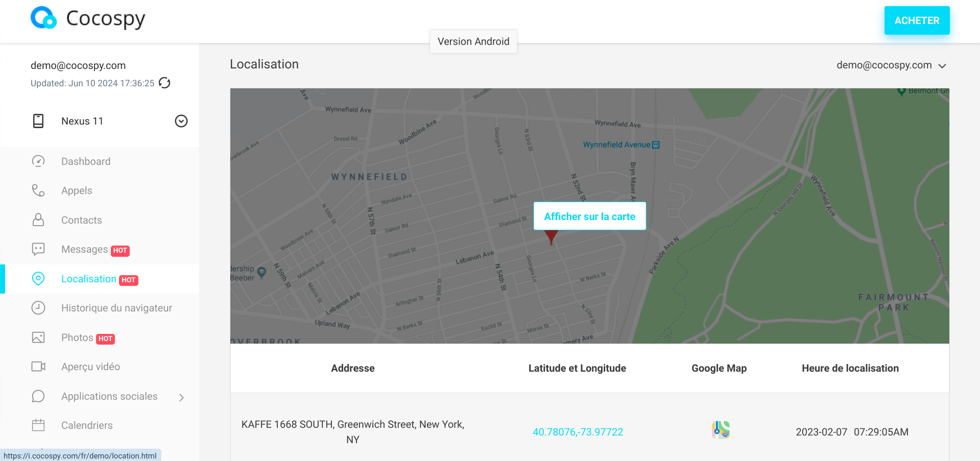Refresh the updated data sync icon
Image resolution: width=980 pixels, height=461 pixels.
(164, 83)
